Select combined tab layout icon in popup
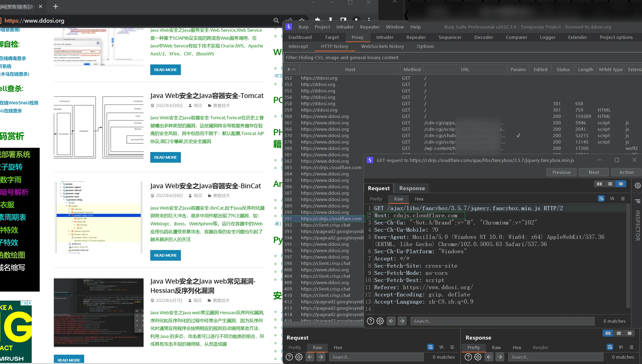This screenshot has height=364, width=642. point(621,184)
